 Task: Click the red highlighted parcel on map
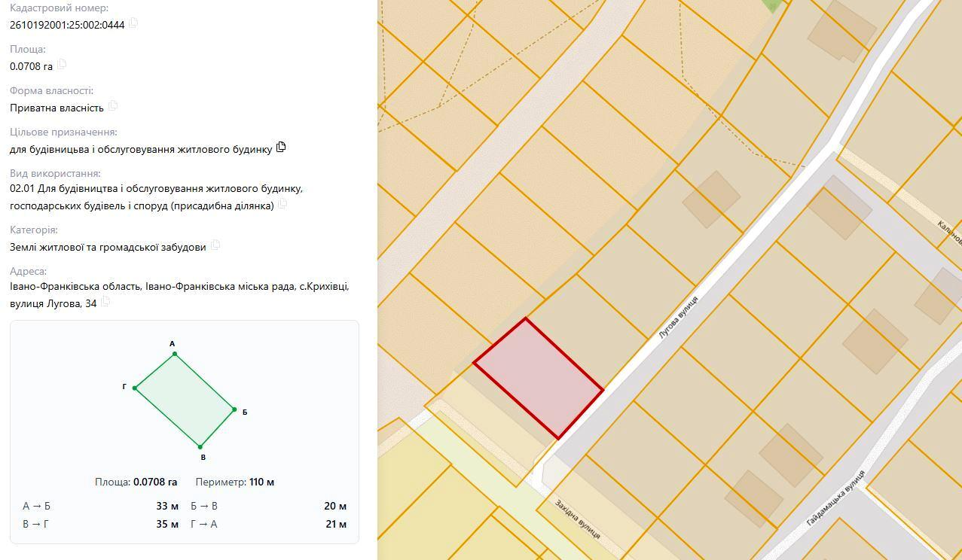tap(538, 379)
